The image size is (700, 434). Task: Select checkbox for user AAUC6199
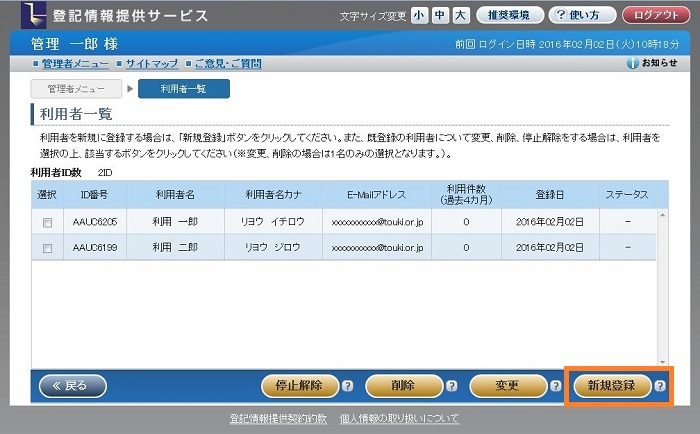tap(47, 248)
